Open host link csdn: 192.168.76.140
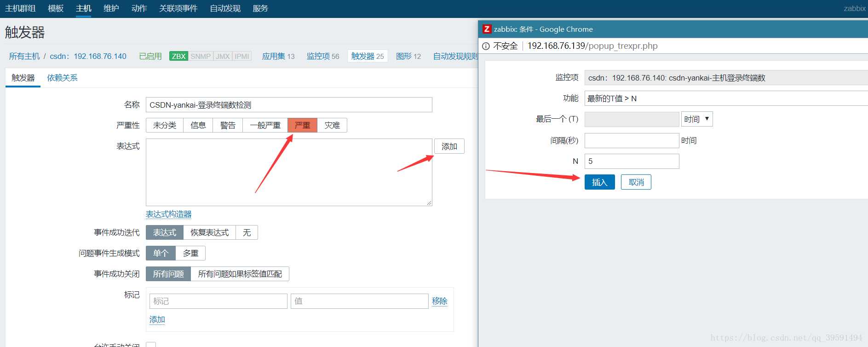Viewport: 868px width, 347px height. tap(88, 56)
